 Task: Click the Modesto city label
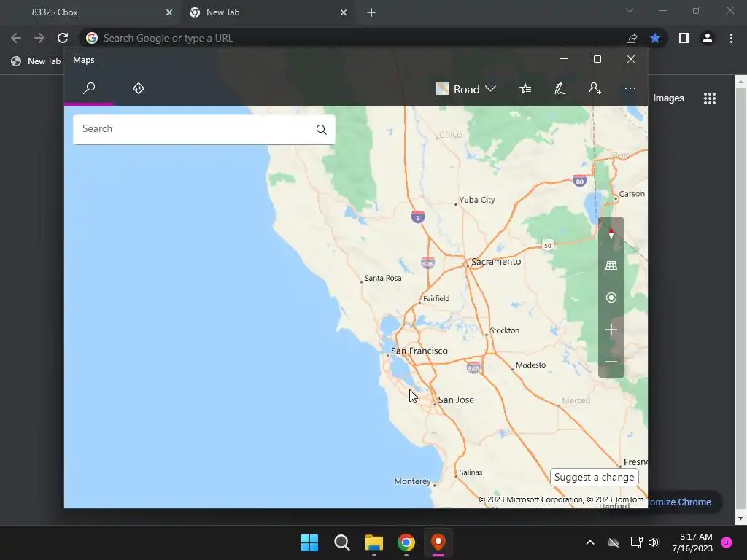click(531, 365)
